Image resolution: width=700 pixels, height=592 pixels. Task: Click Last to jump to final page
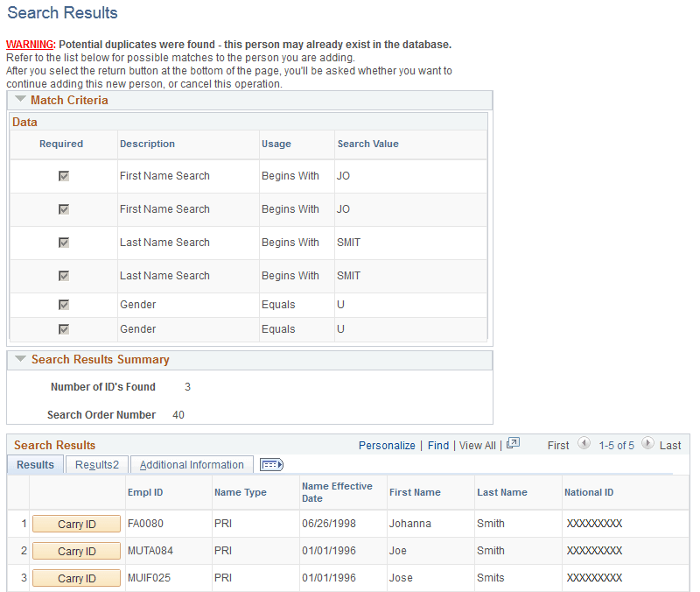(x=670, y=445)
